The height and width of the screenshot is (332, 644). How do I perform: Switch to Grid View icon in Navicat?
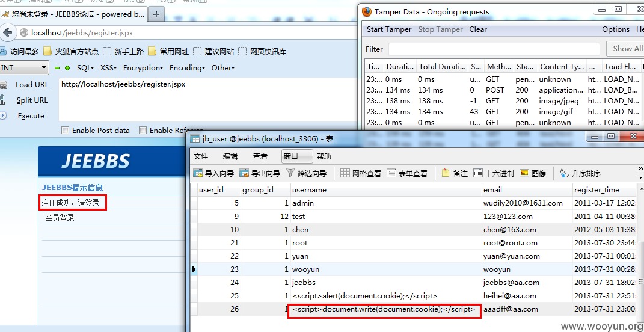345,173
